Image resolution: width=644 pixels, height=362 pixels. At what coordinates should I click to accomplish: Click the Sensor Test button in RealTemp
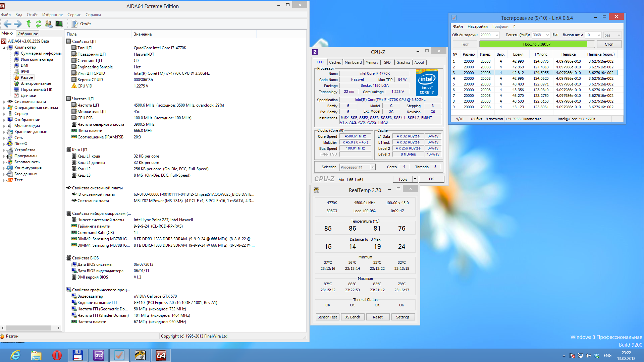pos(327,317)
